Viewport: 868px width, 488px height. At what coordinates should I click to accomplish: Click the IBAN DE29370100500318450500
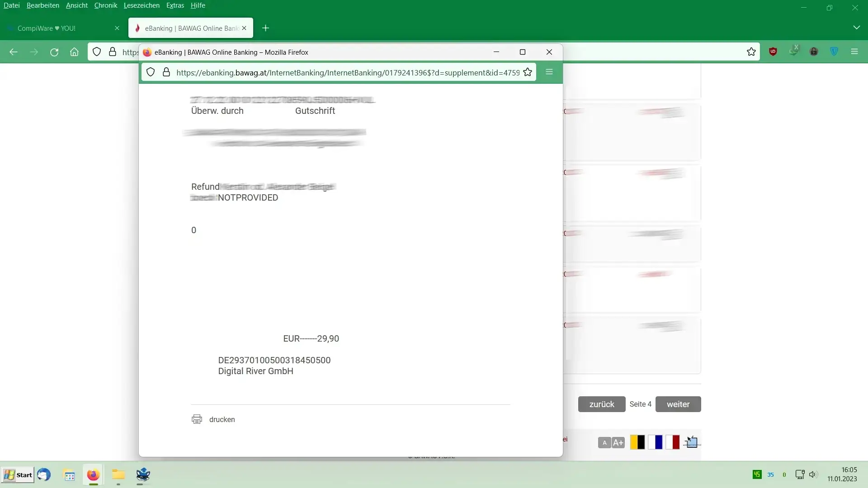pyautogui.click(x=274, y=360)
